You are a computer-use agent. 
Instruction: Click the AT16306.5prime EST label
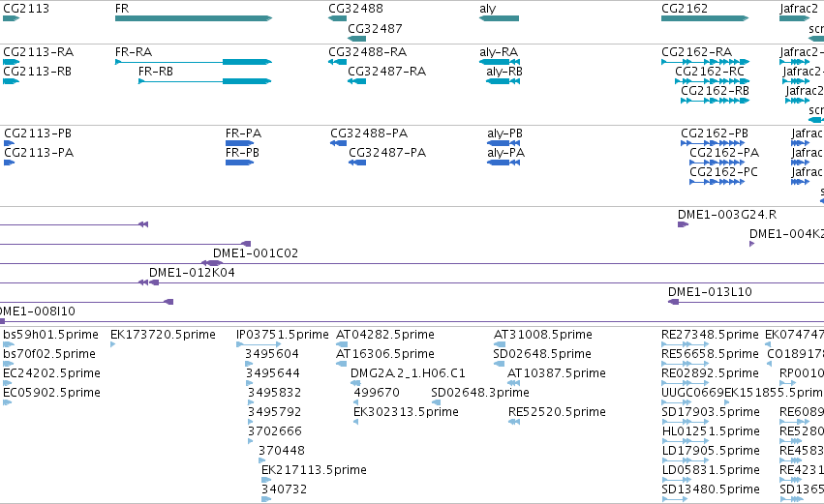[x=385, y=354]
